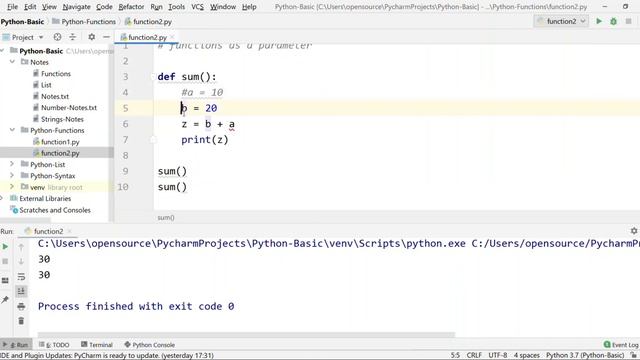Open the Help menu
Screen dimensions: 640x360
tap(249, 7)
